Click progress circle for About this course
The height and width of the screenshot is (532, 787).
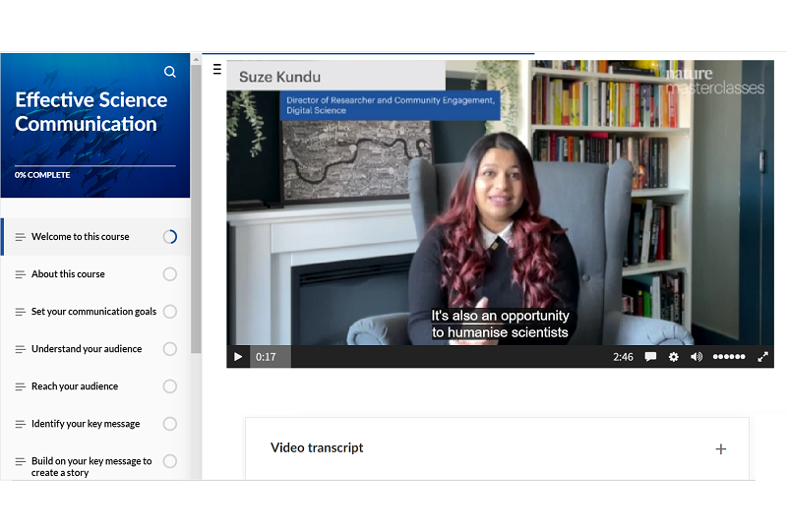coord(170,274)
